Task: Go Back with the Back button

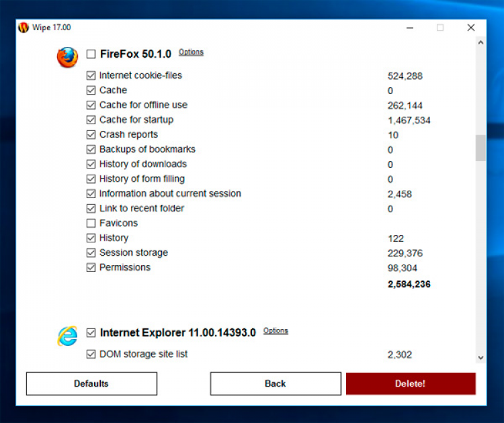Action: pyautogui.click(x=276, y=383)
